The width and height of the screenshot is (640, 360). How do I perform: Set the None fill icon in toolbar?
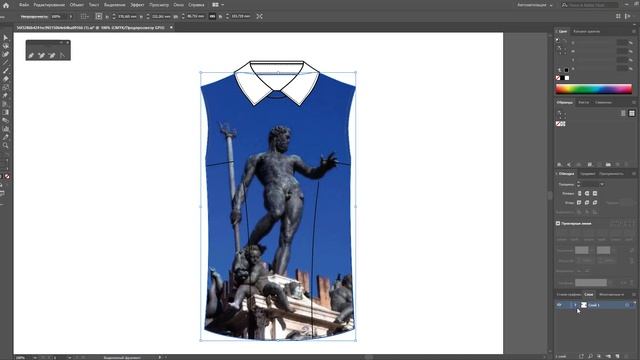click(7, 176)
